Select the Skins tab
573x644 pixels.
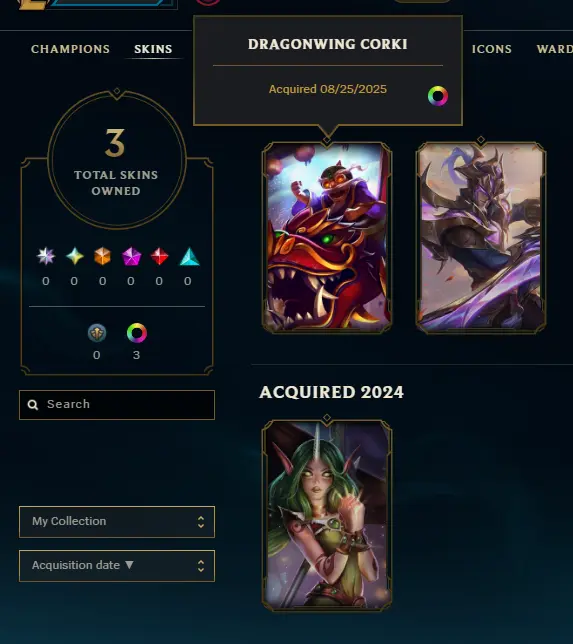click(x=153, y=49)
